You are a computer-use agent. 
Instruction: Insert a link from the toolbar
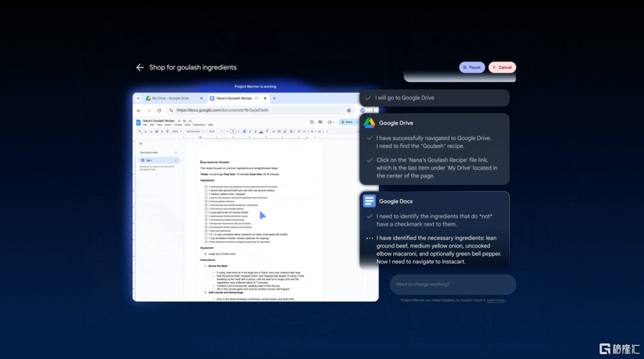click(274, 132)
